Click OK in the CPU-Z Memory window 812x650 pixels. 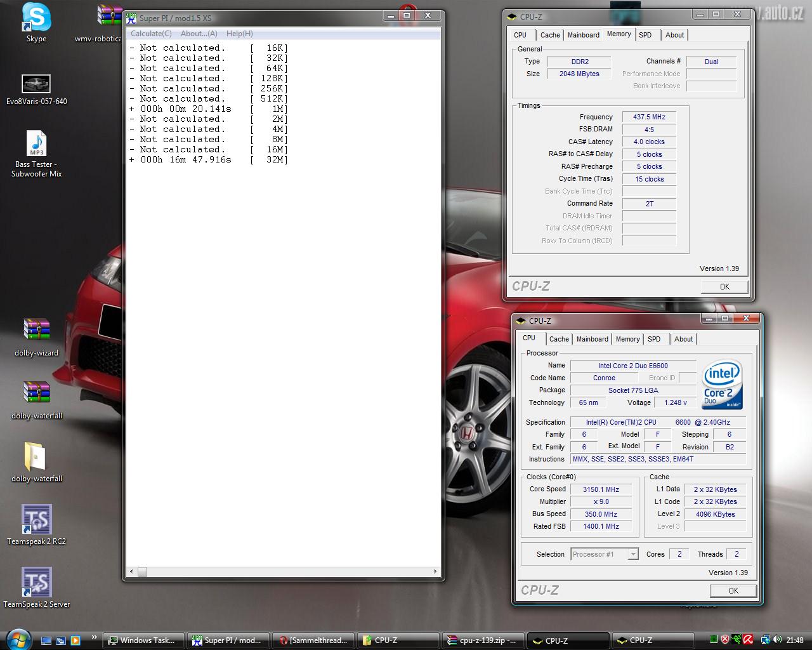tap(724, 286)
